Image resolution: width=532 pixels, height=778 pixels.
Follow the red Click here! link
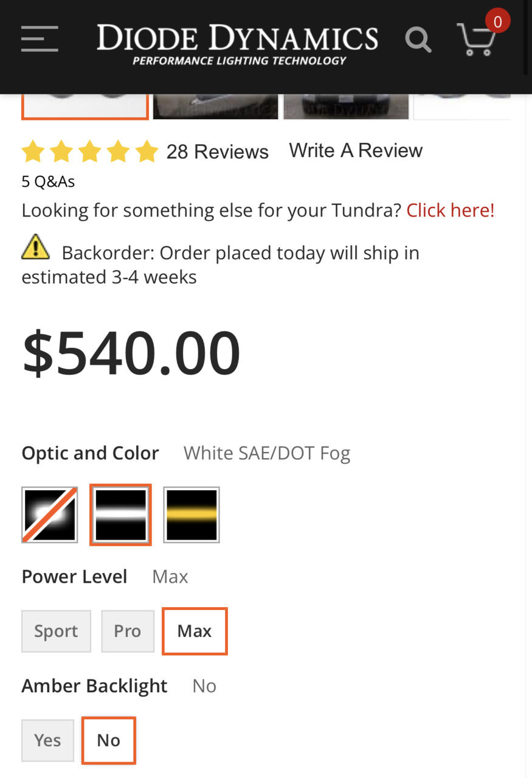(451, 210)
